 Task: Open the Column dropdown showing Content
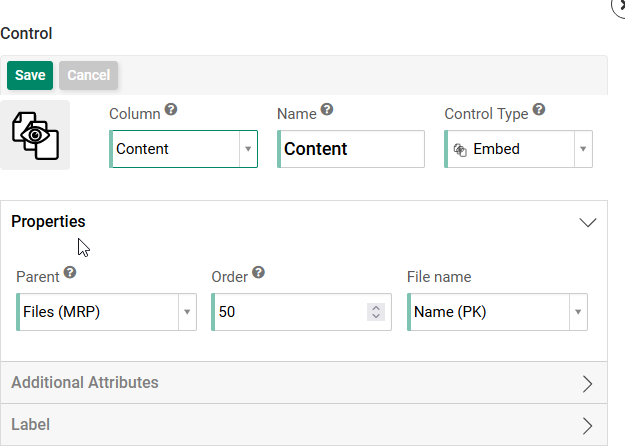[x=247, y=149]
